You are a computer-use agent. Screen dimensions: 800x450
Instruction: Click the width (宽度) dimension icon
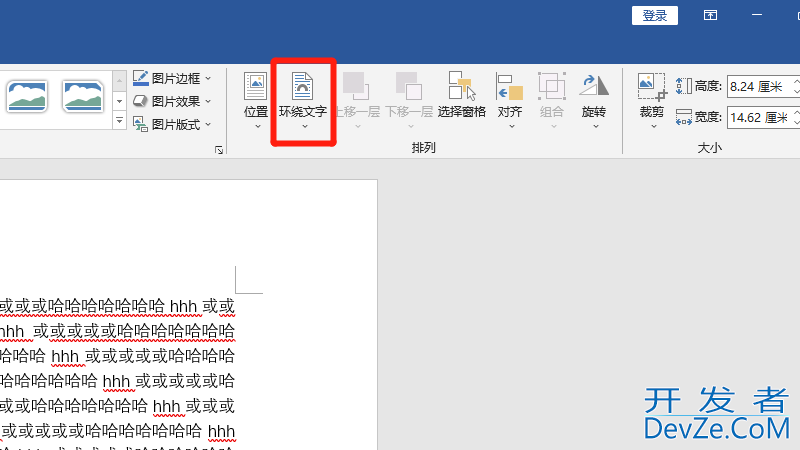click(684, 117)
